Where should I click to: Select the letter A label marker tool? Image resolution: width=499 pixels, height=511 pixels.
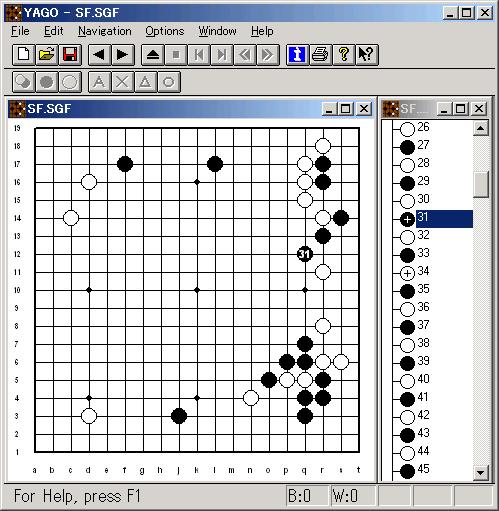(99, 82)
